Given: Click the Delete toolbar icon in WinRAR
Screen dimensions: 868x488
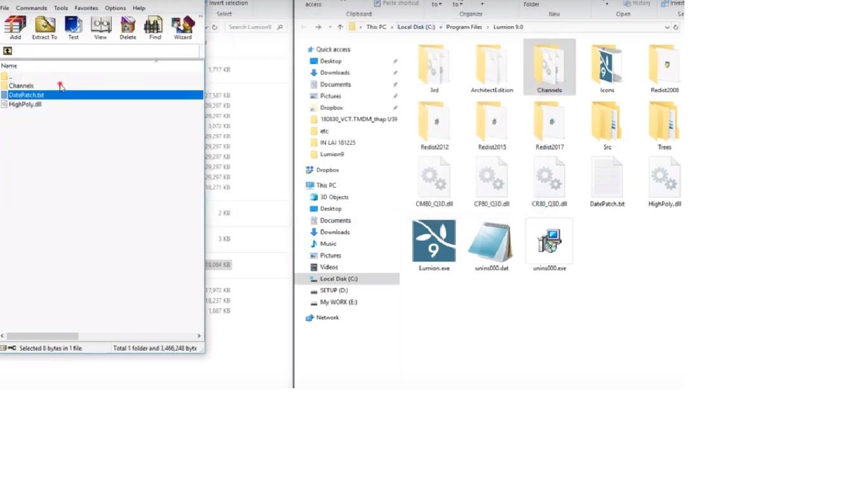Looking at the screenshot, I should point(128,25).
